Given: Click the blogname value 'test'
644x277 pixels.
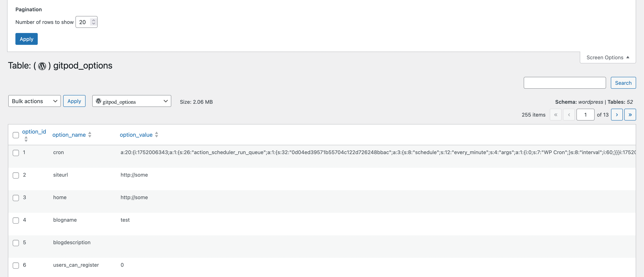Looking at the screenshot, I should click(x=125, y=220).
